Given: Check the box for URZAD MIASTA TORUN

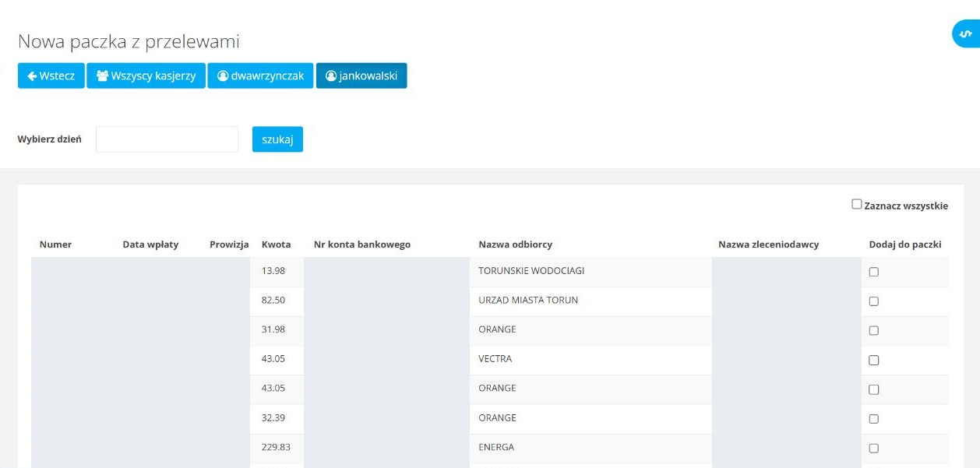Looking at the screenshot, I should click(x=874, y=301).
